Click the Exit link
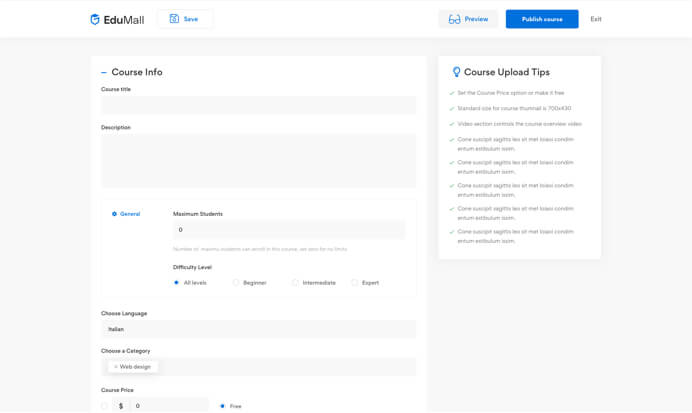Image resolution: width=692 pixels, height=413 pixels. click(x=596, y=19)
